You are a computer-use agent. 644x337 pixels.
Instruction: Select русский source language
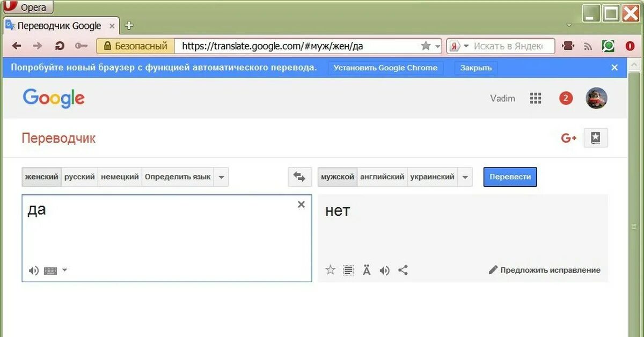pyautogui.click(x=79, y=177)
